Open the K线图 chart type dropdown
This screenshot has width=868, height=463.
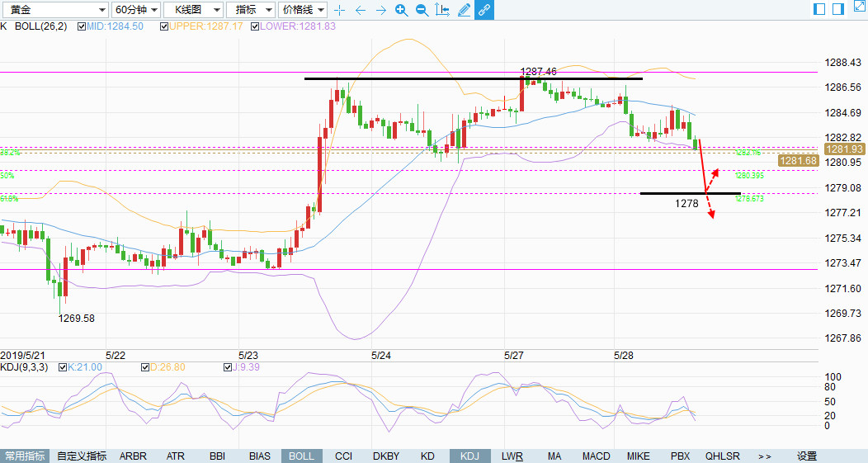[193, 10]
